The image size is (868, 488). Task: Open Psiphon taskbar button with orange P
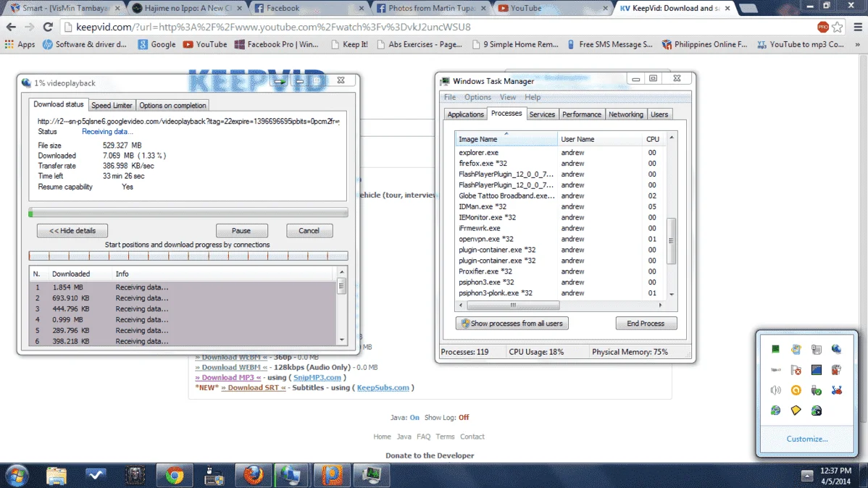pos(332,475)
